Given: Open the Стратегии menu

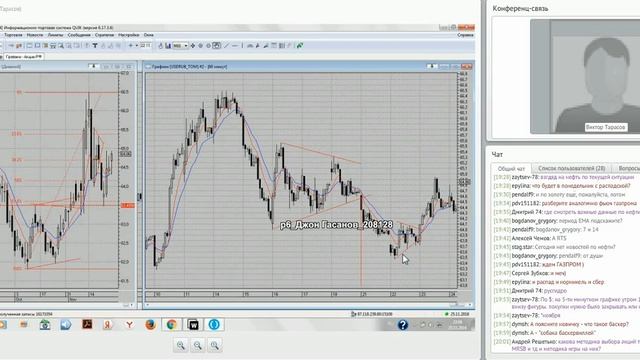Looking at the screenshot, I should pyautogui.click(x=104, y=35).
